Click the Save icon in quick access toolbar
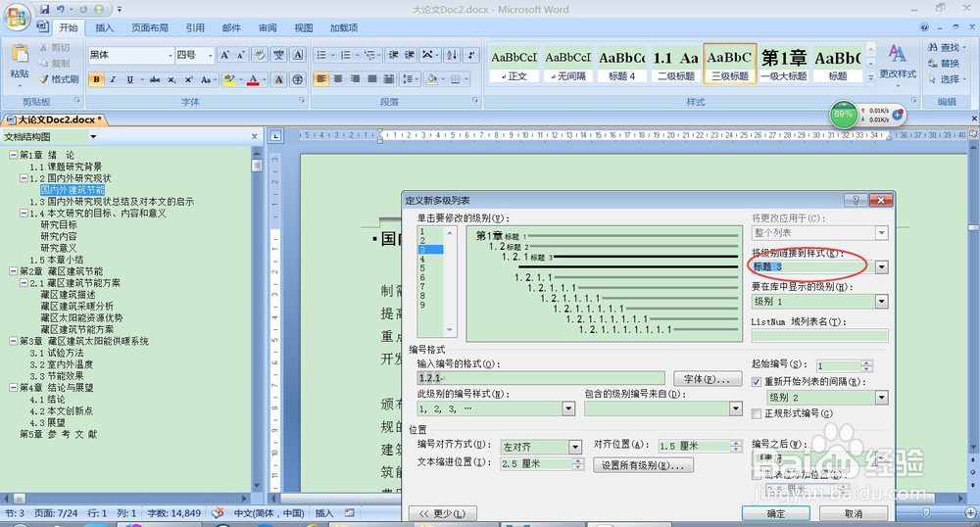980x527 pixels. coord(44,10)
